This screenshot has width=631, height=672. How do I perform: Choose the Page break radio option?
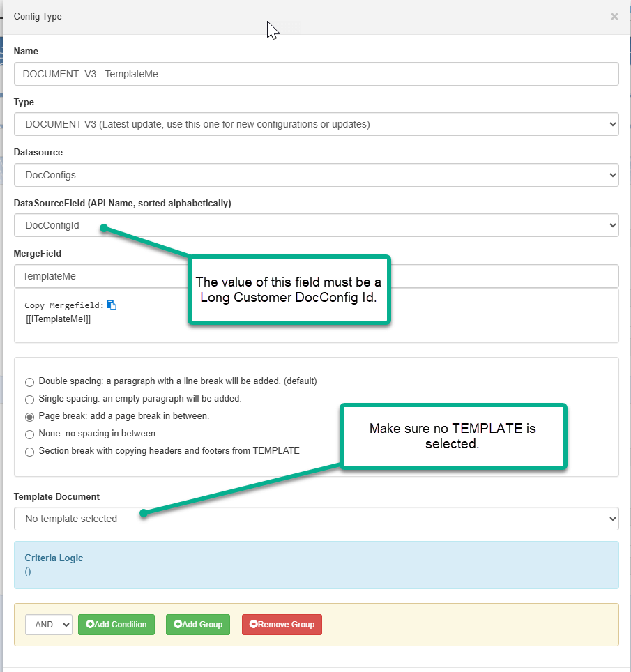(29, 417)
